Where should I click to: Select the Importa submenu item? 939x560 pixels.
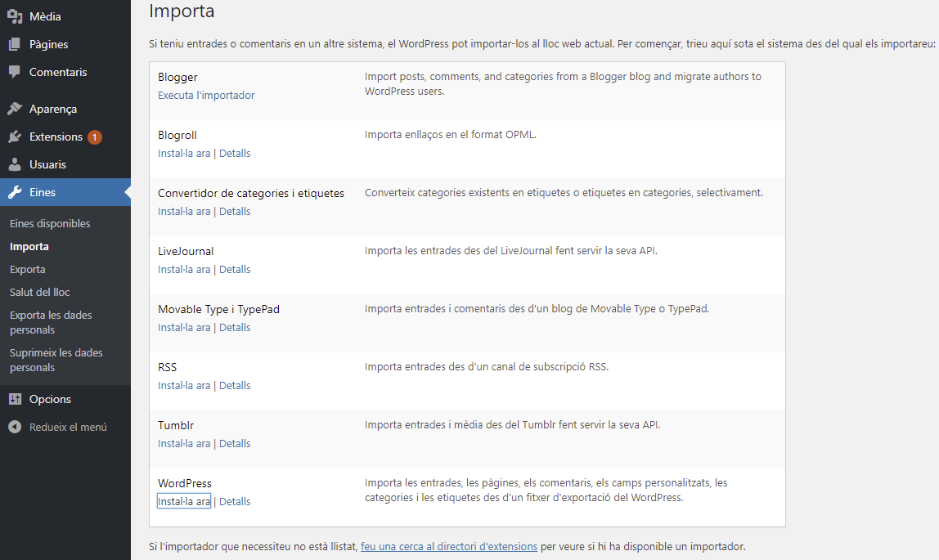tap(29, 247)
